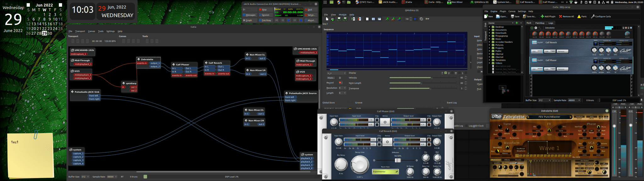Open QMidiArp Length dropdown
Screen dimensions: 644x181
coord(342,93)
